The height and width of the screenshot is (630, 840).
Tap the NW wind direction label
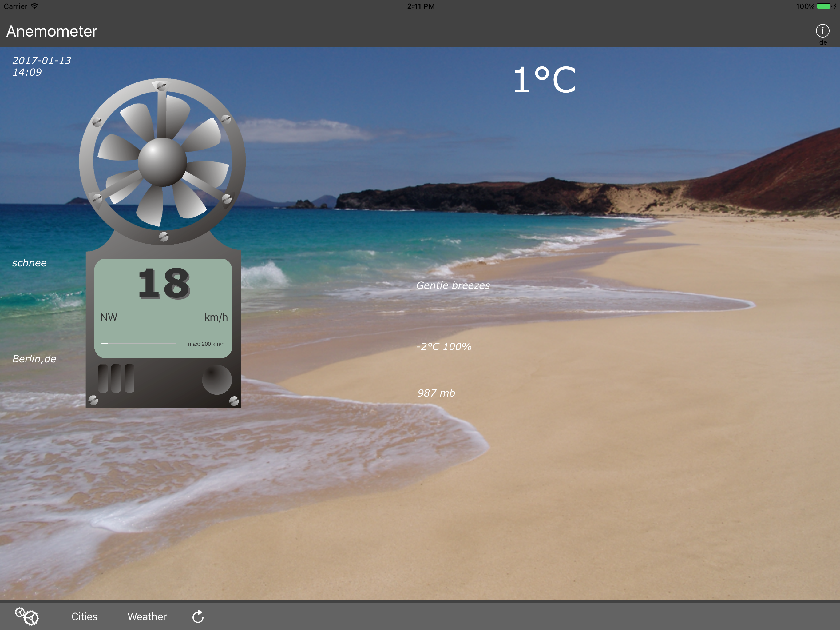click(109, 317)
